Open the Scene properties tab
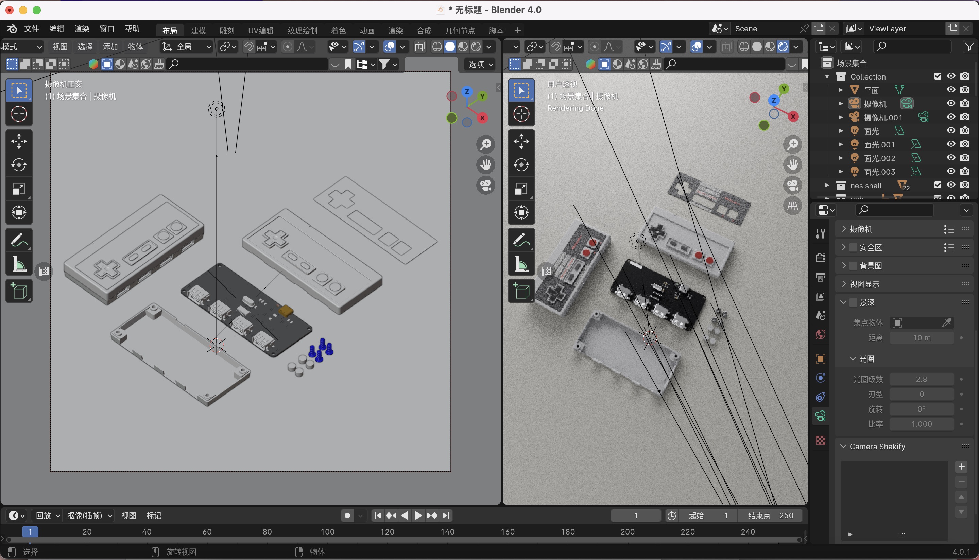The image size is (979, 560). [821, 315]
